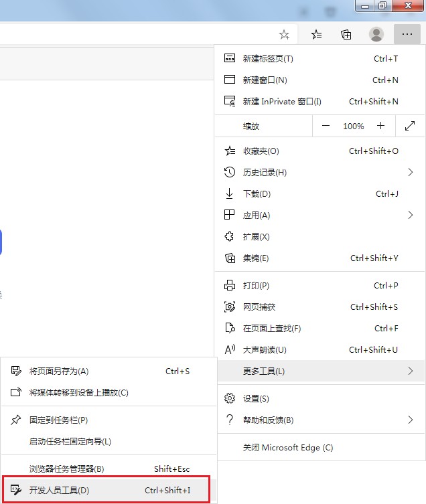Click 固定到任务栏(P) pin option
Screen dimensions: 426x504
59,420
